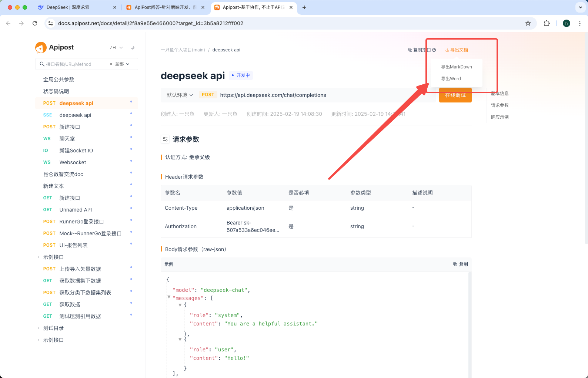Open the ZH language dropdown
The image size is (588, 378).
point(116,48)
